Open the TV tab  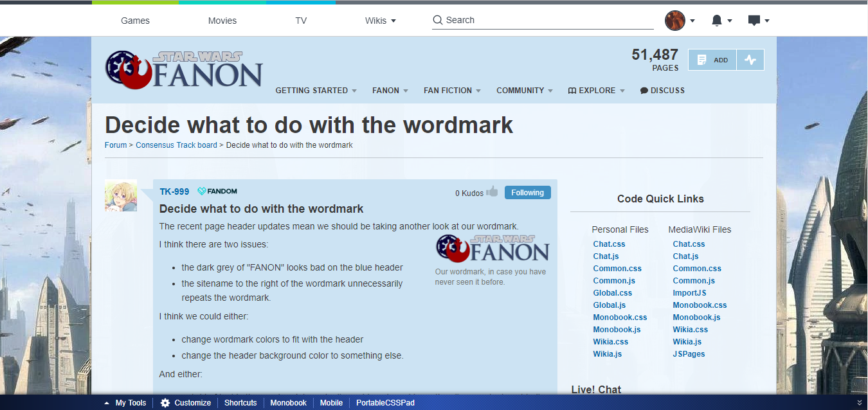tap(301, 21)
